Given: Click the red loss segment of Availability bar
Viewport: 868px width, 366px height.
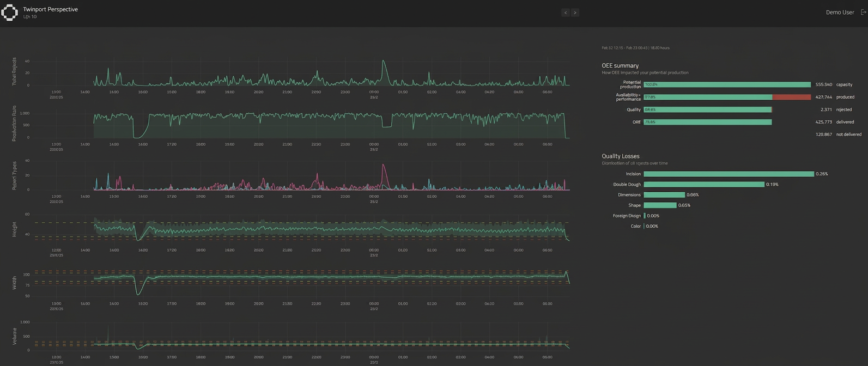Looking at the screenshot, I should coord(791,97).
